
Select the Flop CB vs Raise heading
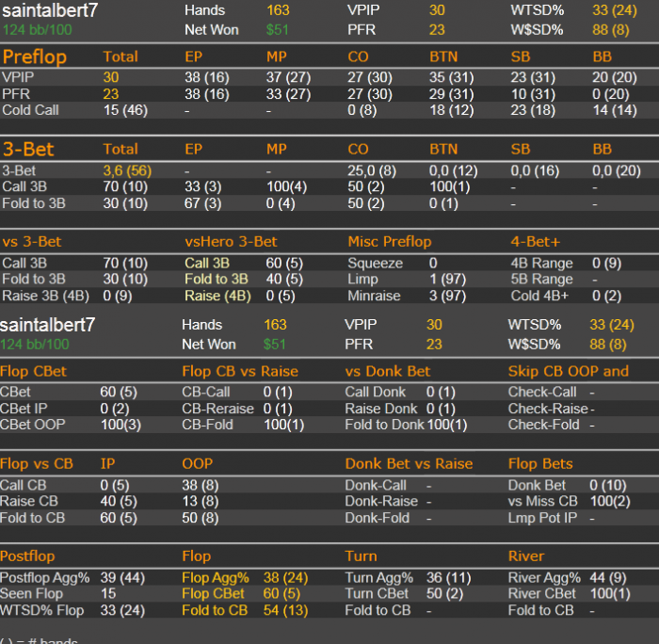click(x=240, y=371)
